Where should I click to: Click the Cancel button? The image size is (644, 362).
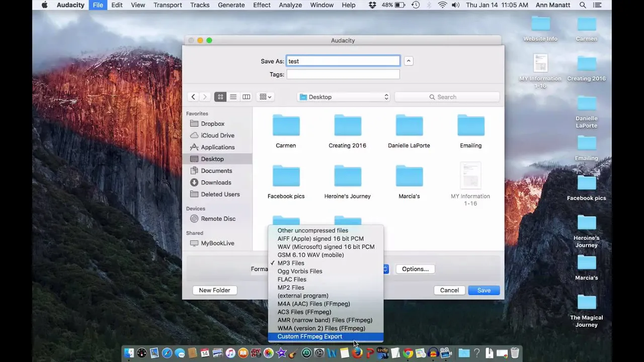(x=449, y=290)
